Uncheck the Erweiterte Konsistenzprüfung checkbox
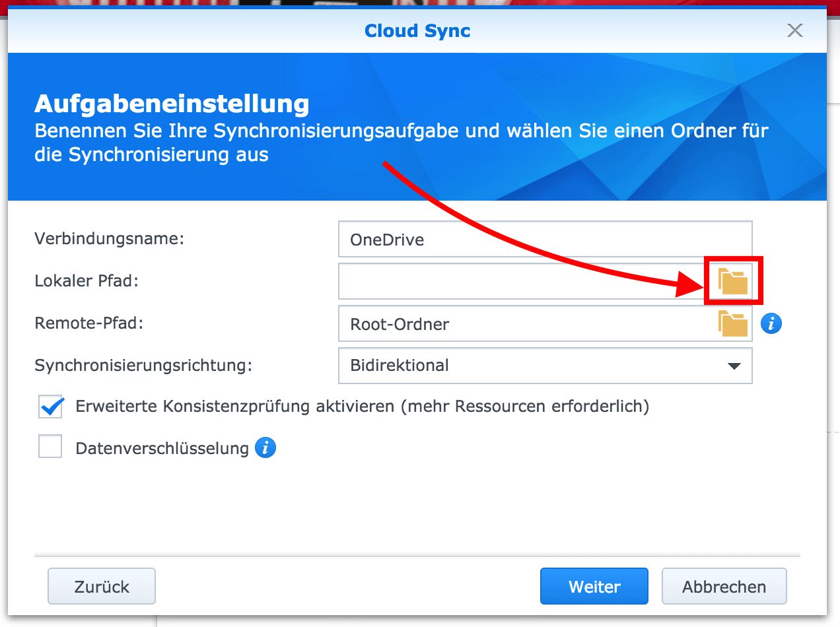The image size is (840, 627). (x=51, y=407)
